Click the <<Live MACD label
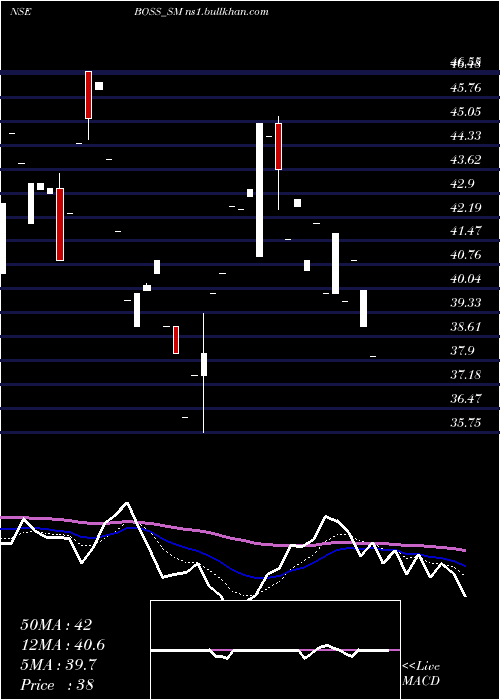Screen dimensions: 500x700 click(421, 674)
